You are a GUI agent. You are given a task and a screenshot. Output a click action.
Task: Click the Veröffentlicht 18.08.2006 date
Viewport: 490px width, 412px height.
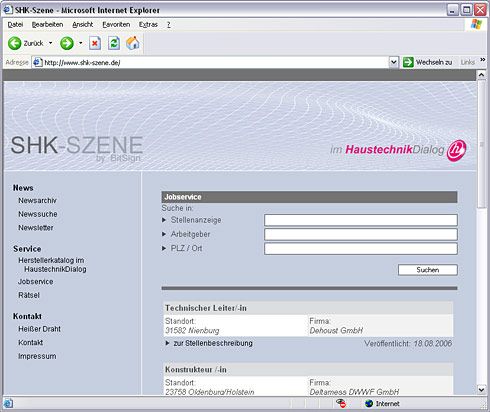pos(408,343)
